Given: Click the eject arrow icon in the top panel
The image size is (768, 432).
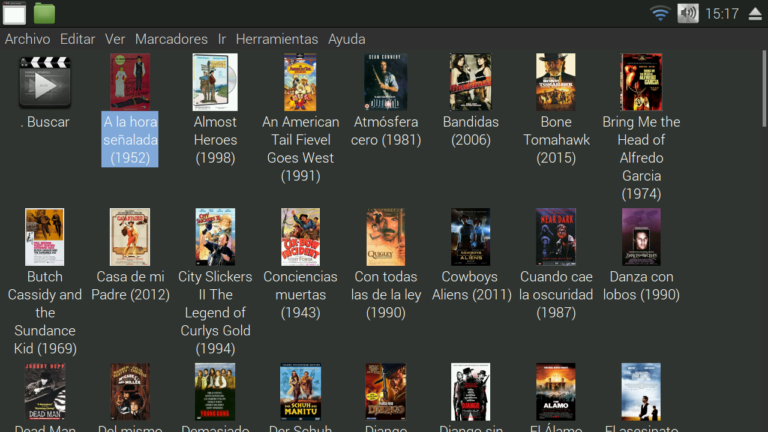Looking at the screenshot, I should (755, 14).
